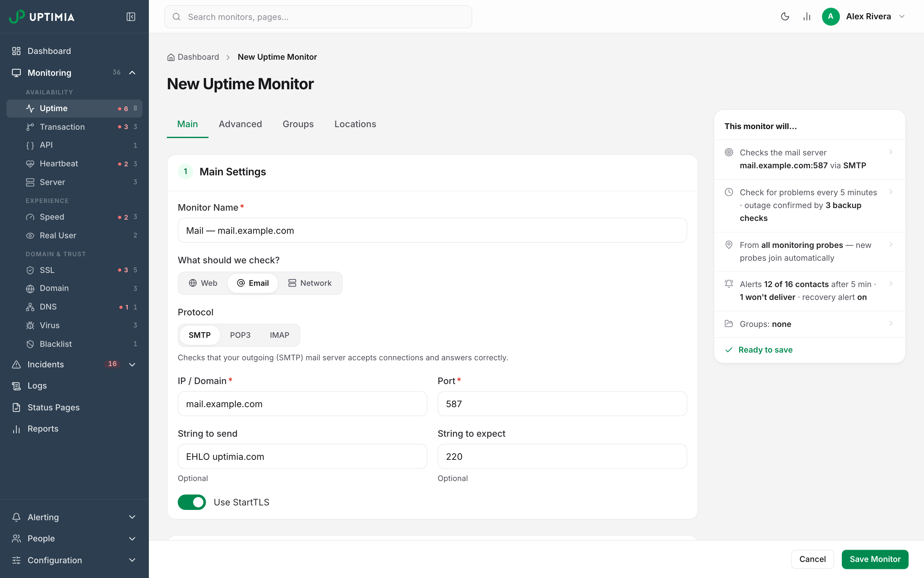The image size is (924, 578).
Task: Click the Save Monitor button
Action: click(875, 559)
